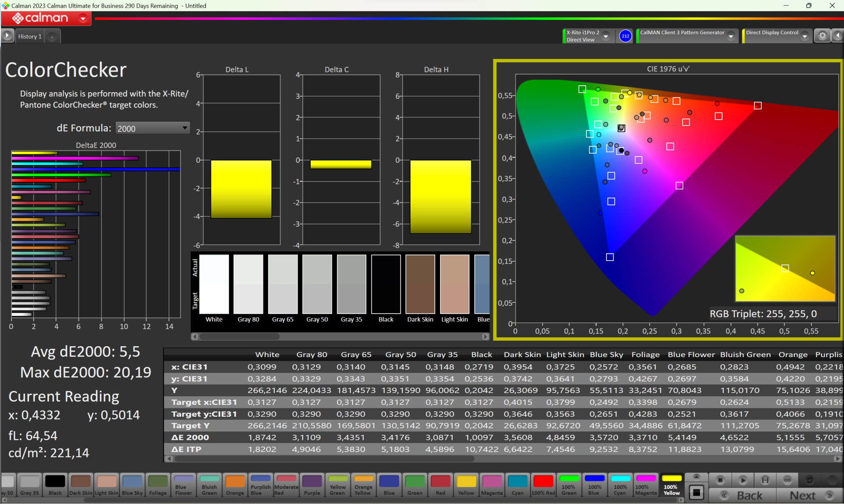
Task: Expand the X-Rite i1Pro 2 meter dropdown
Action: click(x=606, y=36)
